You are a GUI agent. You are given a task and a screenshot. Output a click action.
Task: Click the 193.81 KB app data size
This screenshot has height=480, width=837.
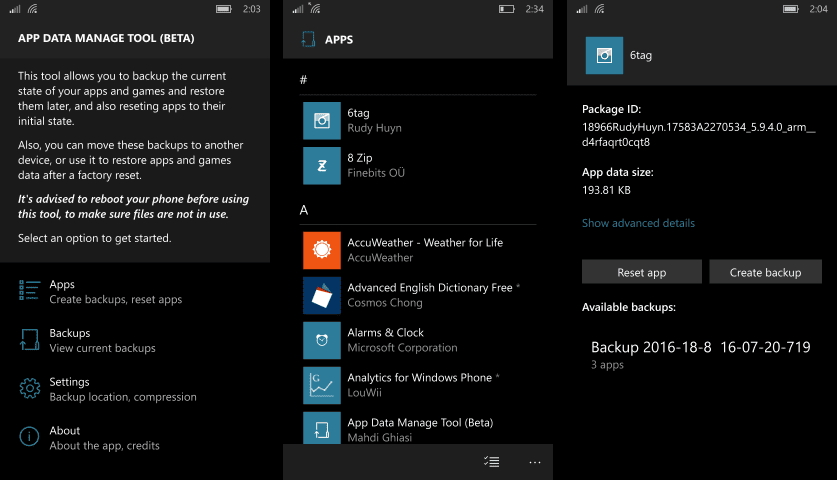coord(606,190)
